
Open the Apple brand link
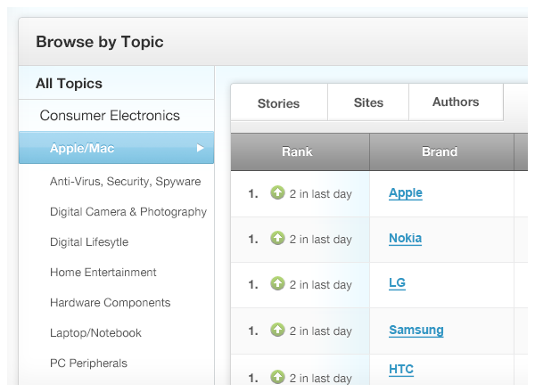coord(406,193)
